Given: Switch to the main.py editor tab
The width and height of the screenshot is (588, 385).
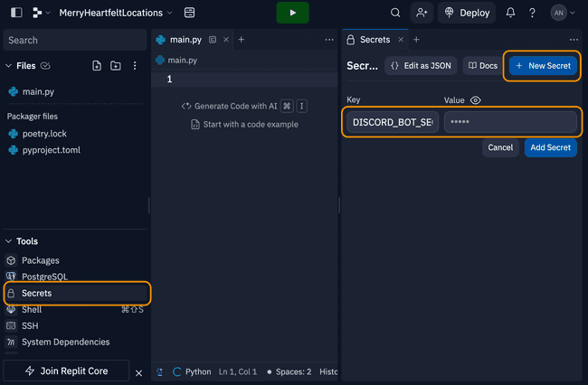Looking at the screenshot, I should pos(185,40).
